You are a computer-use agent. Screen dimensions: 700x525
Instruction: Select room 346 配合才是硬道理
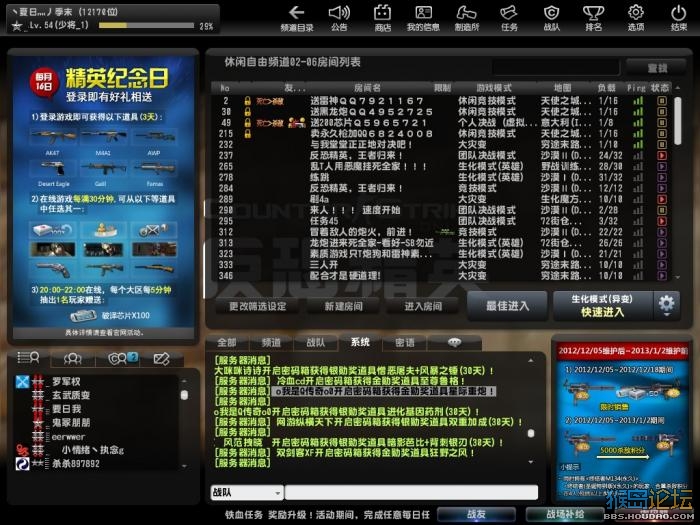440,275
